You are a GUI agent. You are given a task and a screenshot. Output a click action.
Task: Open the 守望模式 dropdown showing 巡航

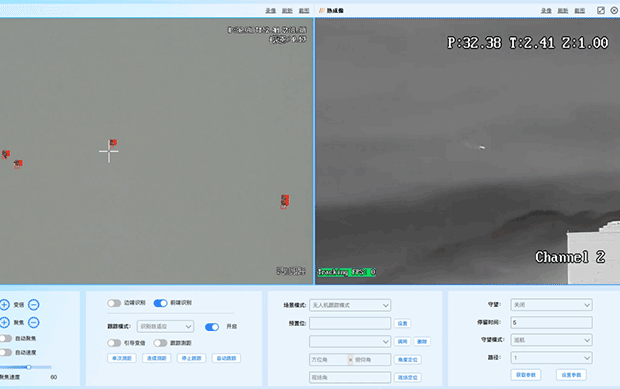(551, 340)
